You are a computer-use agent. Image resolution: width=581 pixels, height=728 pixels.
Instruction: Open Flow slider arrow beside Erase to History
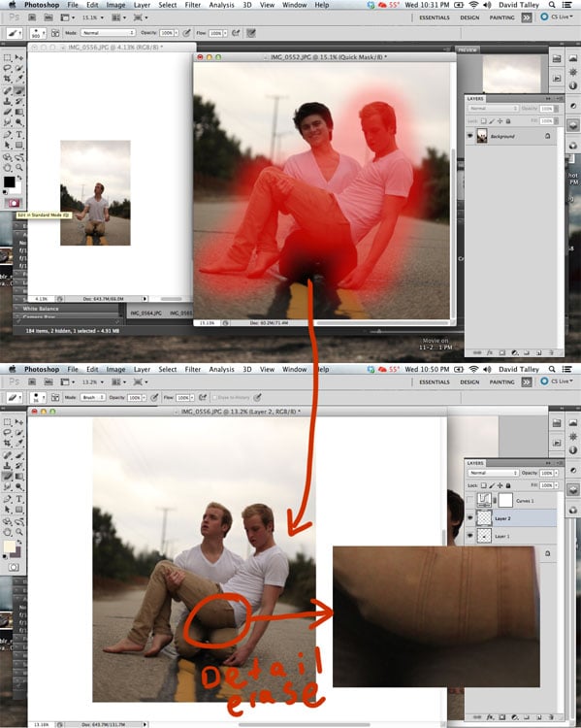pyautogui.click(x=192, y=397)
